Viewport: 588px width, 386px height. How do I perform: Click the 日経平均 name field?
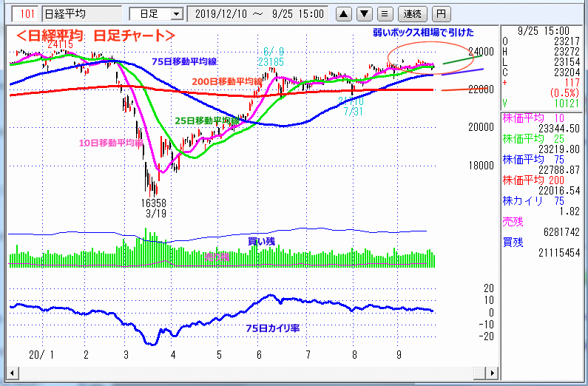click(82, 14)
